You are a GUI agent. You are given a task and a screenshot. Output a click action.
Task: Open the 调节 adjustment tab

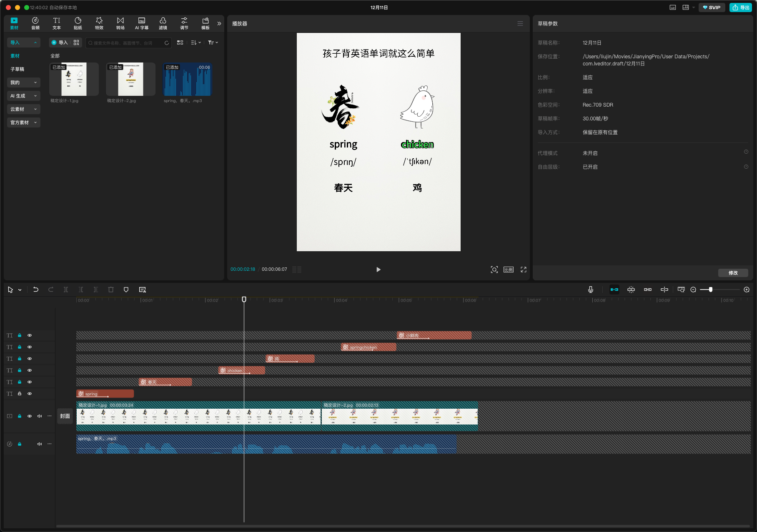pos(184,23)
